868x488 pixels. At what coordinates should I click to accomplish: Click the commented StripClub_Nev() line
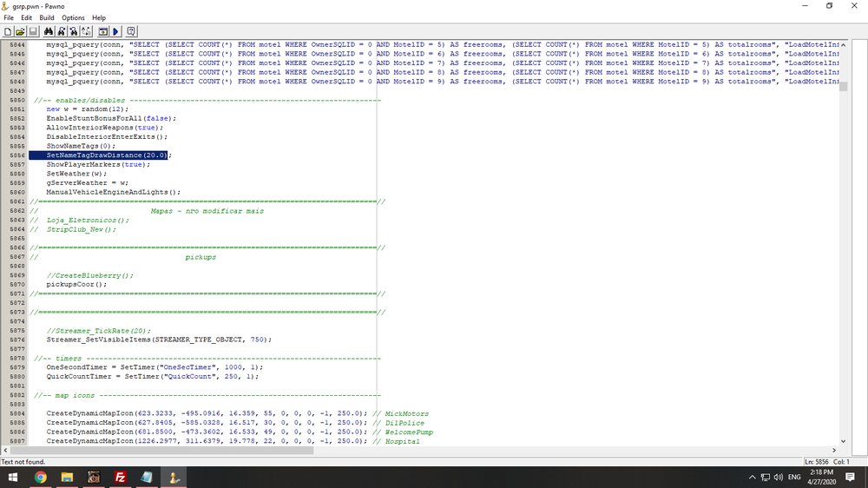coord(73,229)
